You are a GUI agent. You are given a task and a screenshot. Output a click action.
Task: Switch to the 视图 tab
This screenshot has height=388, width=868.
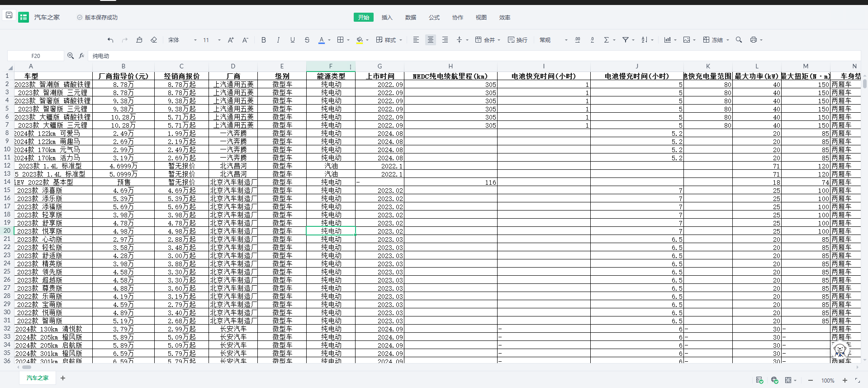pos(481,17)
